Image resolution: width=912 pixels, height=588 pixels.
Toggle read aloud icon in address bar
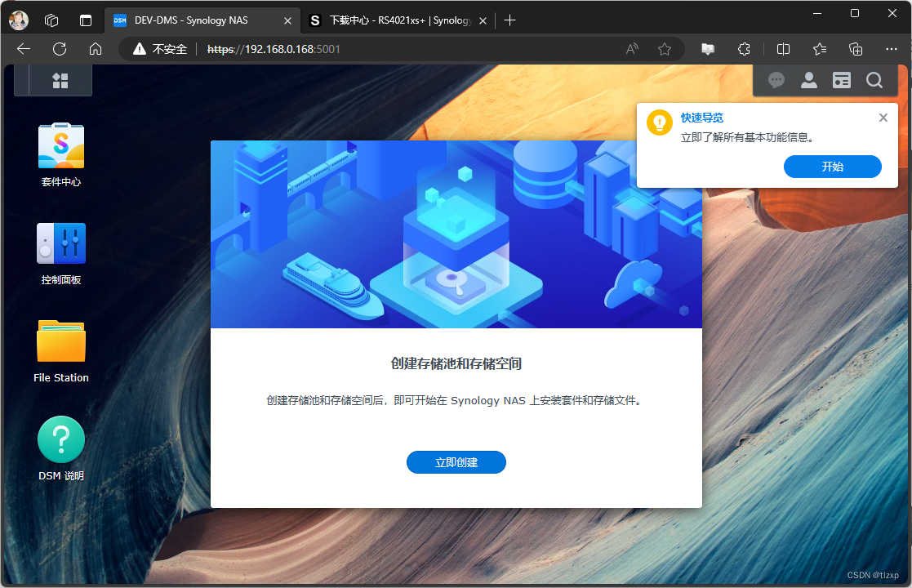632,49
